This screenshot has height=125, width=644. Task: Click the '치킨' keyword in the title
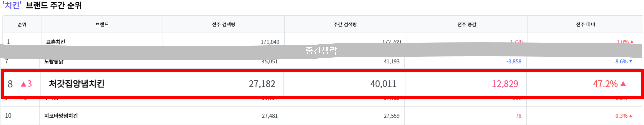(x=12, y=5)
